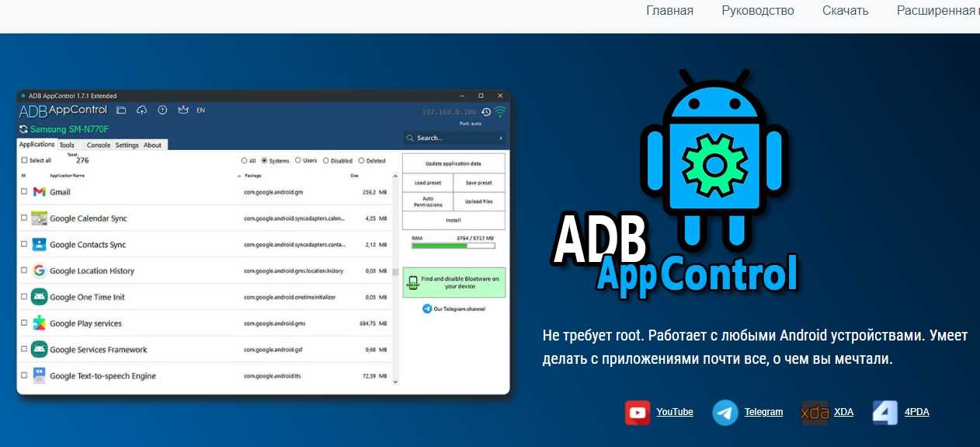Open the XDA forum icon

coord(815,412)
